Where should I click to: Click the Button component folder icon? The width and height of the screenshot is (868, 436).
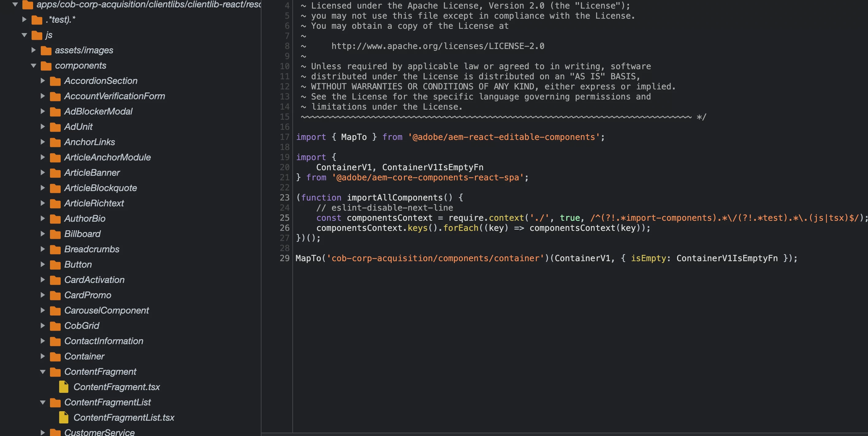[55, 265]
